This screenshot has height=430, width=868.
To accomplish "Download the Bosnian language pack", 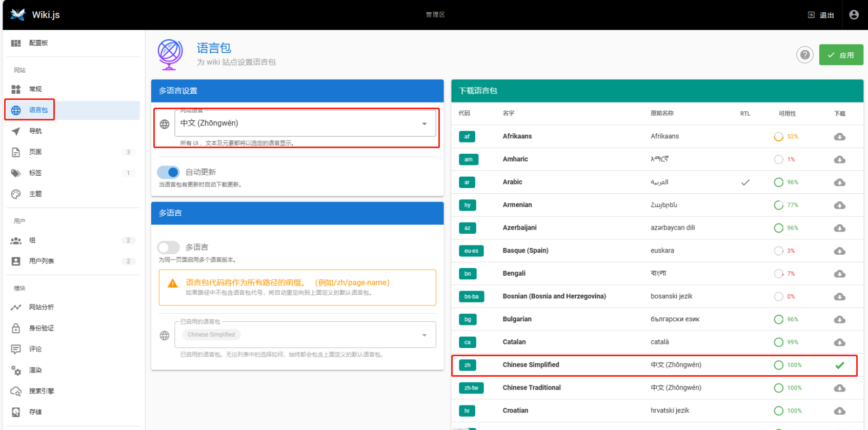I will coord(839,297).
